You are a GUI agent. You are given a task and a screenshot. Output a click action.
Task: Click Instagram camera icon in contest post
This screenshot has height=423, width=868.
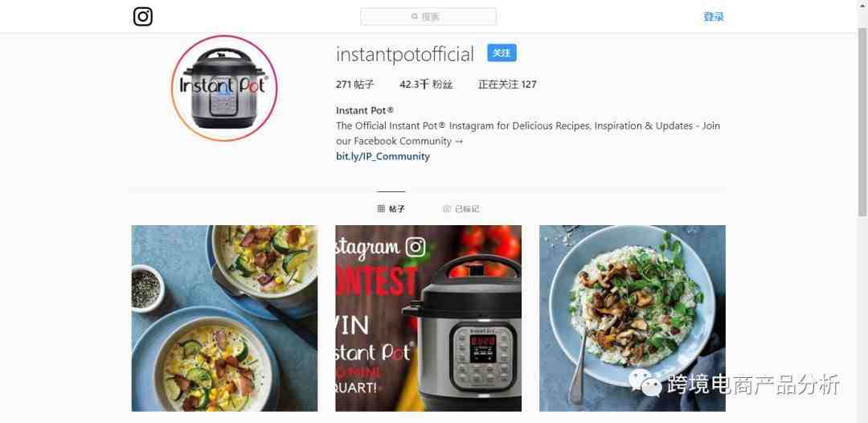pos(416,247)
